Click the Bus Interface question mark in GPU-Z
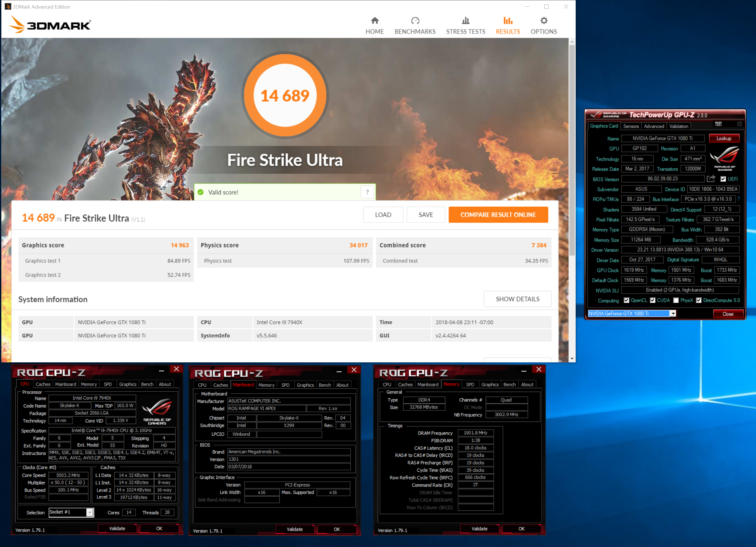756x547 pixels. point(738,199)
